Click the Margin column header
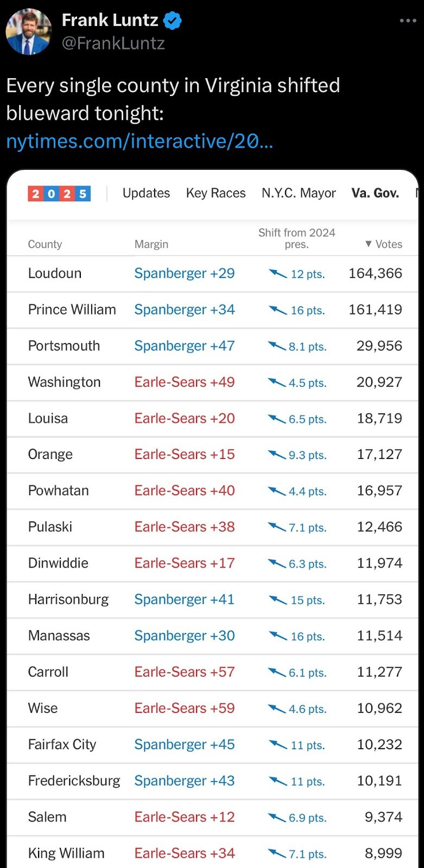This screenshot has height=868, width=424. tap(151, 244)
